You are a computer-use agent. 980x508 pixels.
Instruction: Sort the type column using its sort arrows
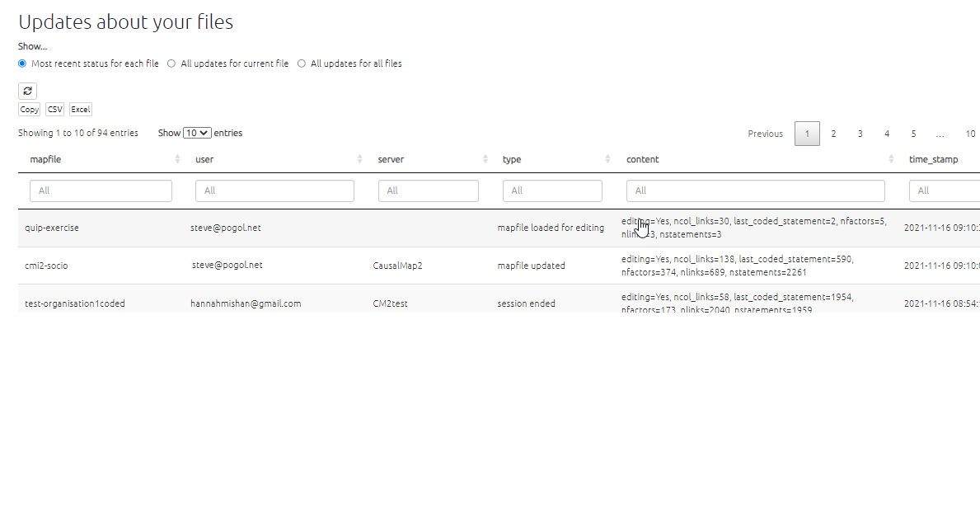point(609,159)
